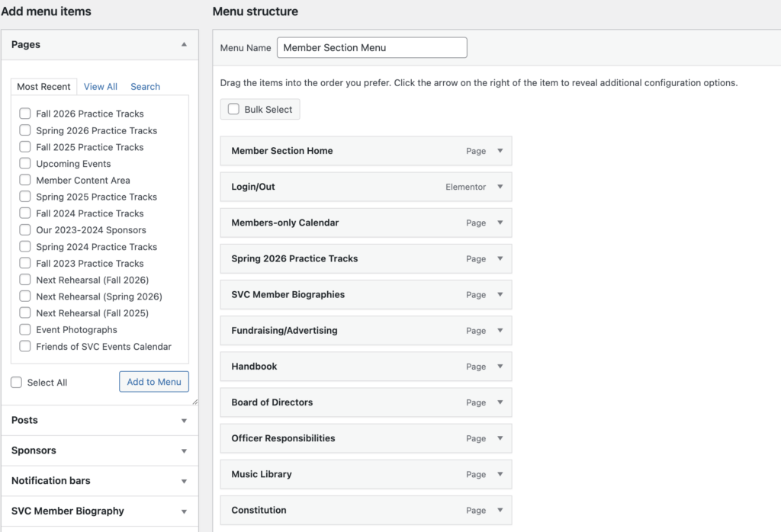This screenshot has height=532, width=781.
Task: Enable Select All pages checkbox
Action: (x=17, y=383)
